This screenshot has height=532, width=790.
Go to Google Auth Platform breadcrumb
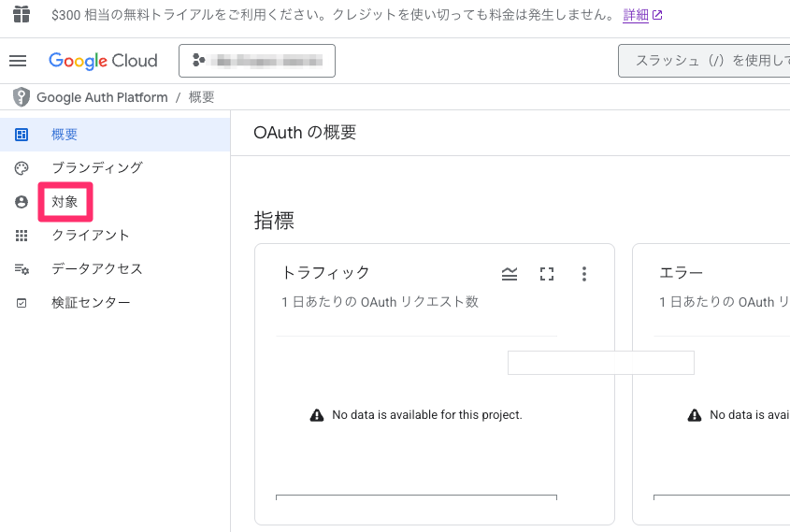pyautogui.click(x=102, y=97)
